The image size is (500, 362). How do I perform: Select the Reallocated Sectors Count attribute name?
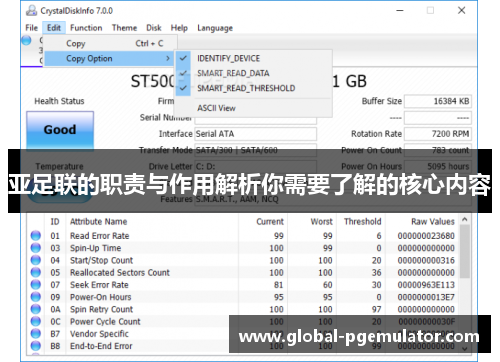120,272
